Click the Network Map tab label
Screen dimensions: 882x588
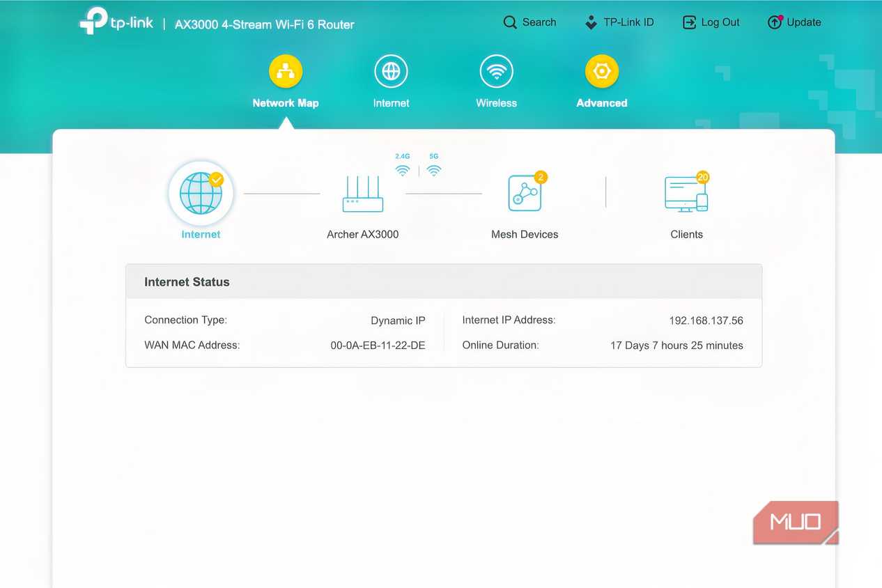(286, 103)
